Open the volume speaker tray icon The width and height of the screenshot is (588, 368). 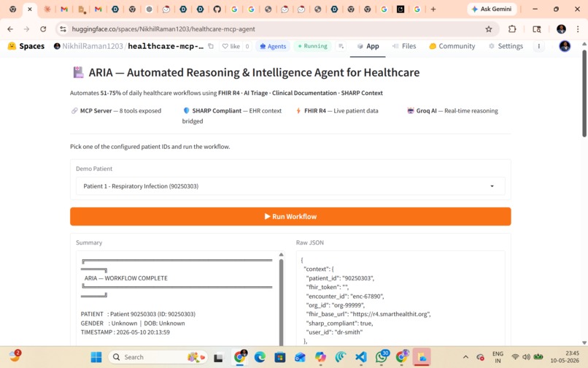coord(527,357)
